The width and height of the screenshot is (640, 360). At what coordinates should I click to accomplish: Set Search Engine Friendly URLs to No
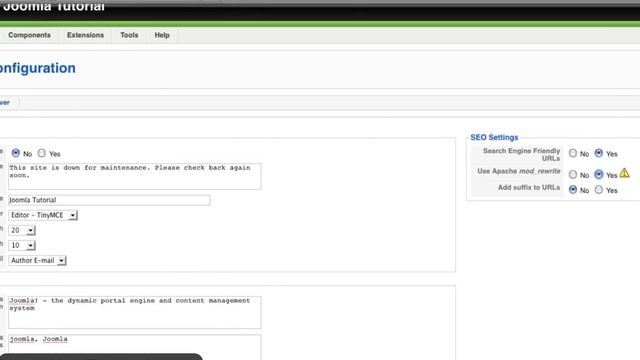pos(573,153)
